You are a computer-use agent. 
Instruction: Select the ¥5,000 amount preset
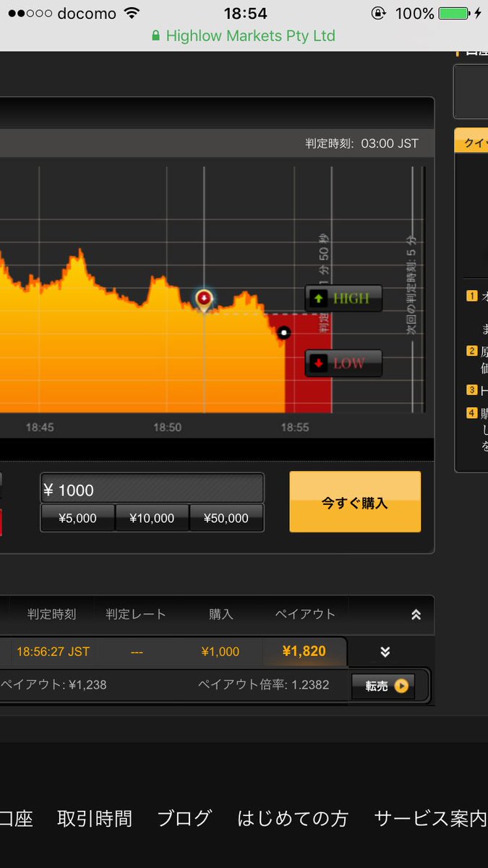[77, 518]
